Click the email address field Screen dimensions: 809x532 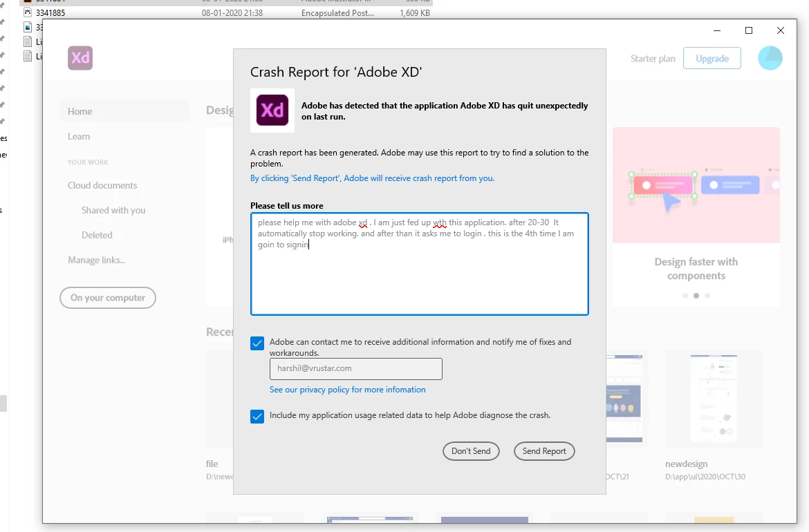pyautogui.click(x=355, y=368)
